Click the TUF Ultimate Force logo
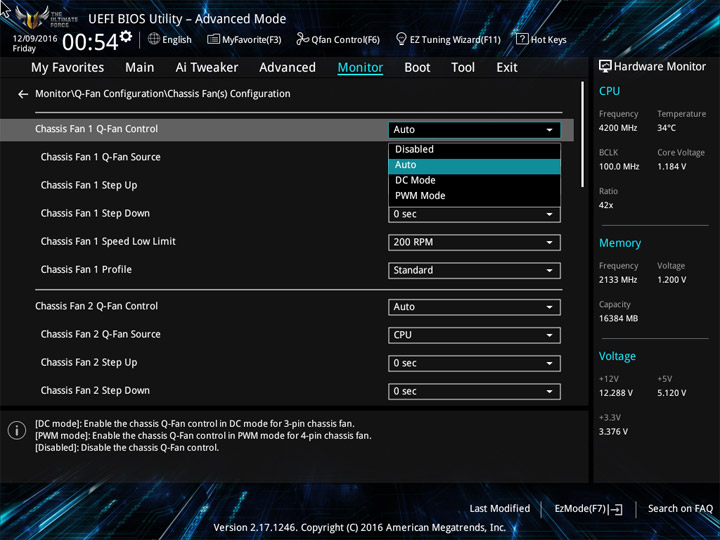 coord(46,17)
